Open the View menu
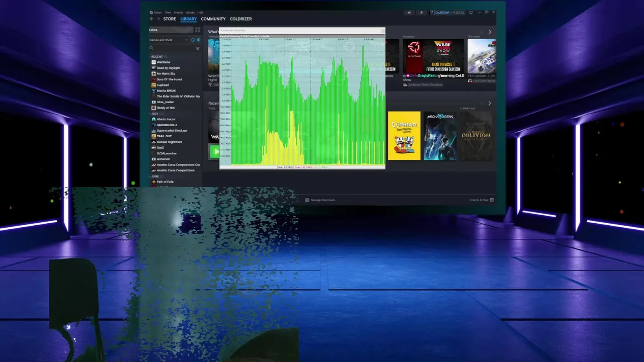Screen dimensions: 644x362 tap(168, 13)
